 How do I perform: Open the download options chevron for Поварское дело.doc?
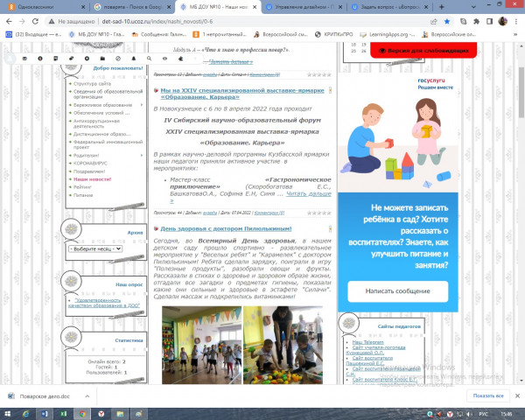(87, 396)
